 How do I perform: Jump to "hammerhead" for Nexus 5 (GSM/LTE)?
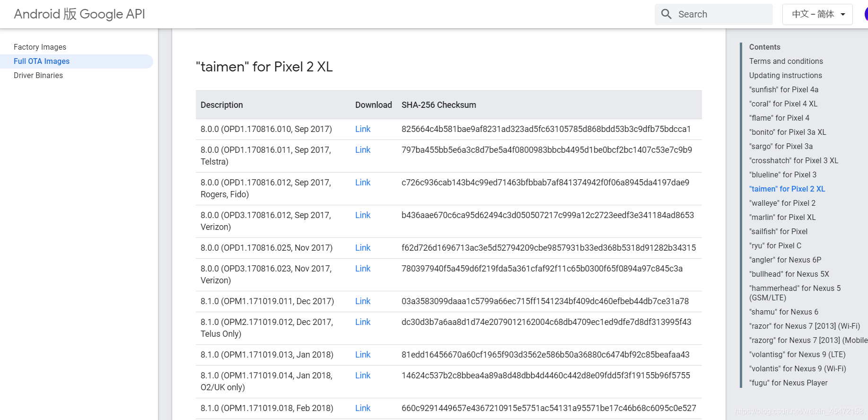click(x=795, y=293)
